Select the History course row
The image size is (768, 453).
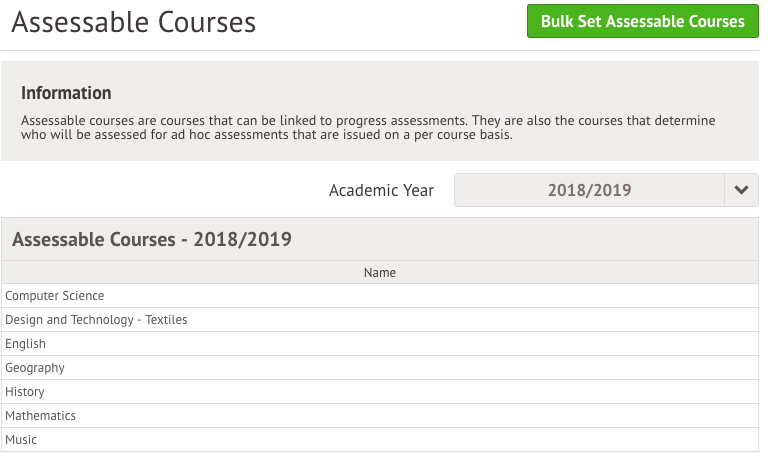[x=380, y=392]
